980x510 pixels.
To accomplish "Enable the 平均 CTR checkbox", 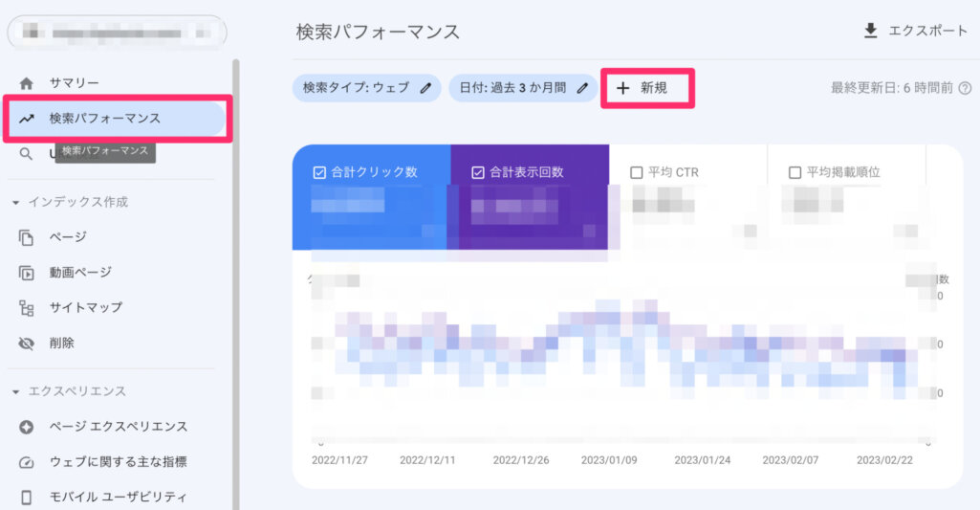I will point(637,173).
